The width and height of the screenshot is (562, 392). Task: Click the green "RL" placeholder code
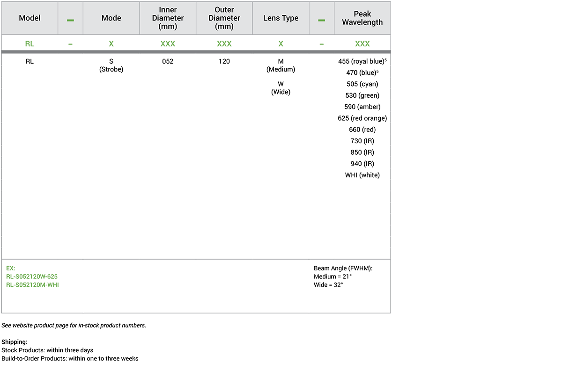(30, 44)
